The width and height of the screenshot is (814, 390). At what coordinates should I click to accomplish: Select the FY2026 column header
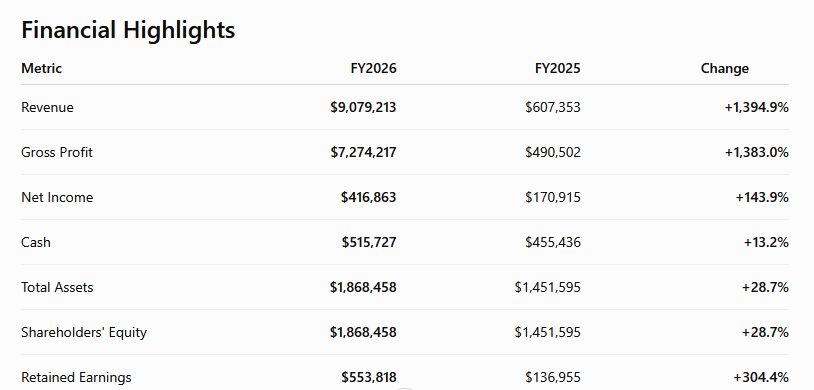[373, 69]
